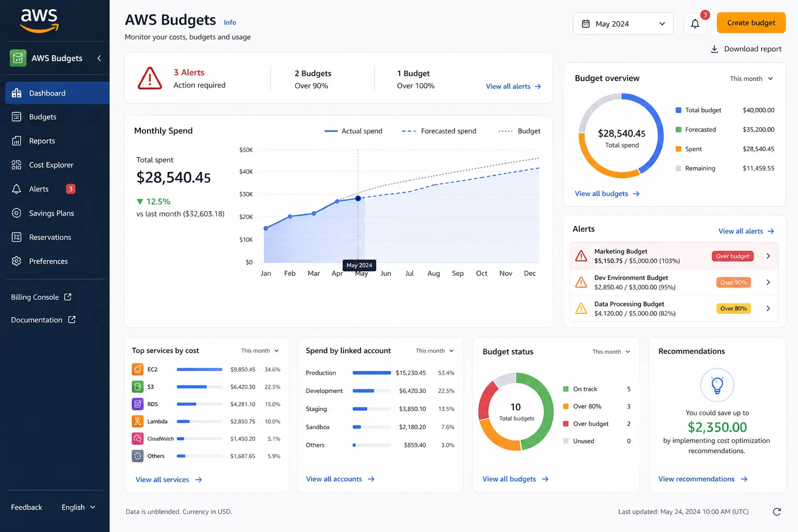Click the Over 90% badge
This screenshot has height=532, width=798.
coord(734,282)
